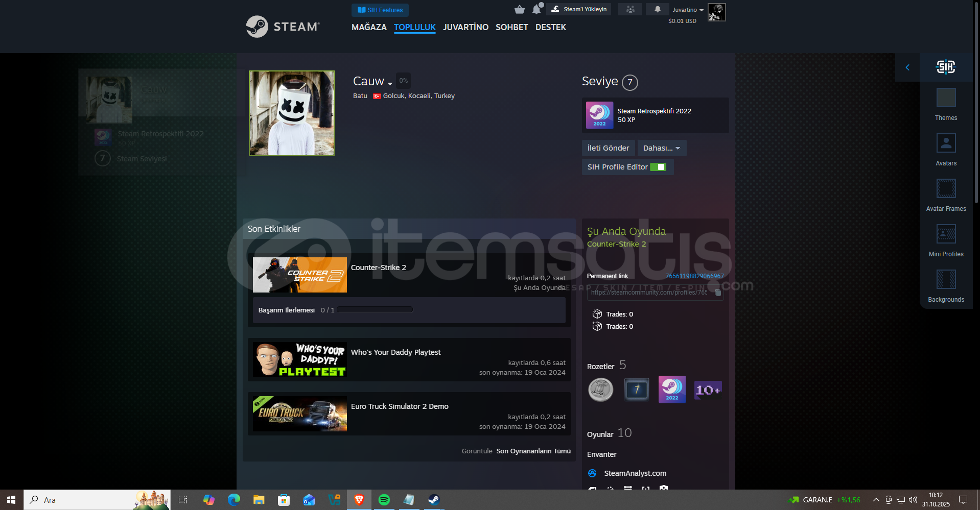Image resolution: width=980 pixels, height=510 pixels.
Task: Open the DESTEK menu
Action: [551, 27]
